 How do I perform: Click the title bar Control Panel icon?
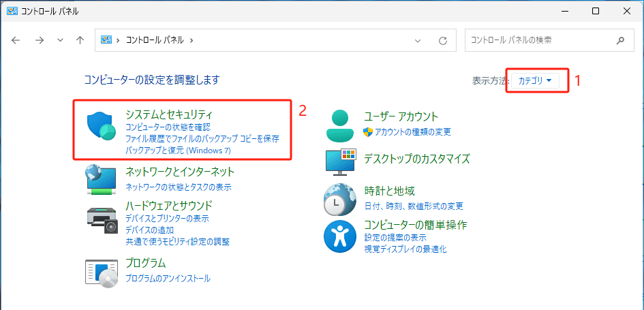(12, 11)
